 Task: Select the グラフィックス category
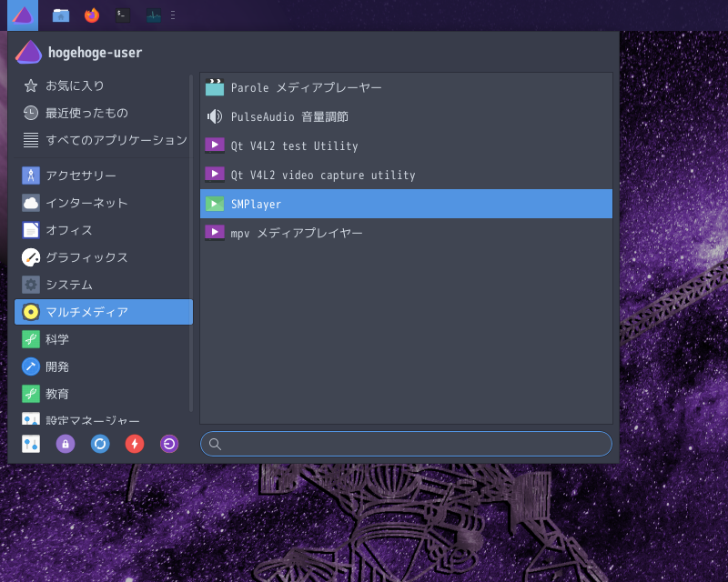104,257
